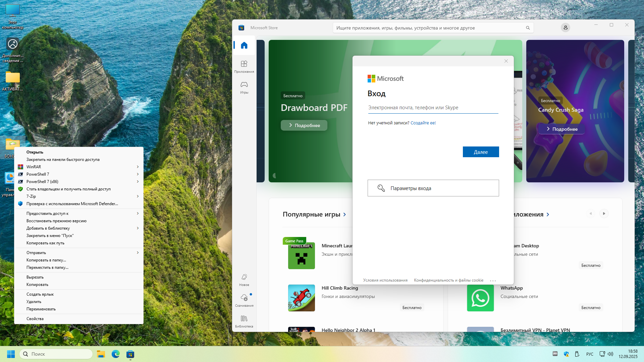Click Подробнее on Candy Crush Saga banner
The width and height of the screenshot is (644, 362).
pos(561,129)
